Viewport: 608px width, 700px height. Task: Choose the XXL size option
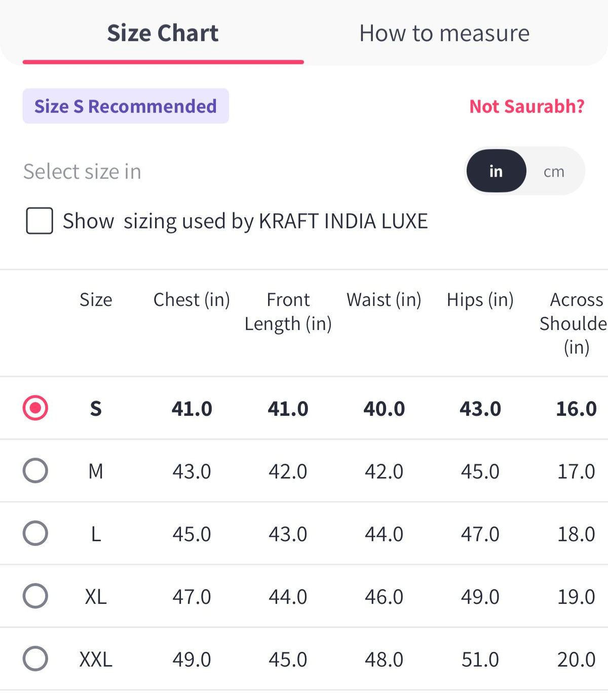(35, 659)
